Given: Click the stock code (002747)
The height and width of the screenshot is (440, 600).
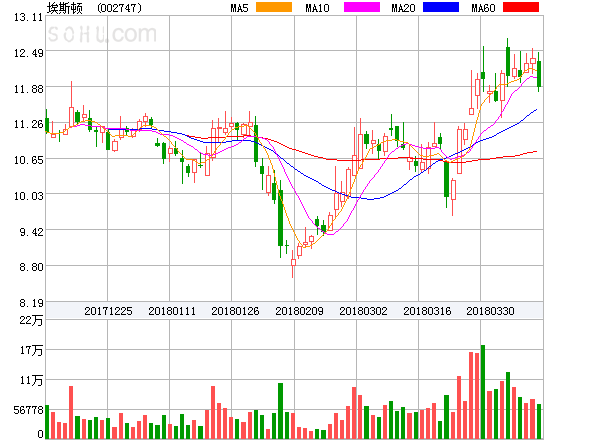Looking at the screenshot, I should click(x=119, y=8).
